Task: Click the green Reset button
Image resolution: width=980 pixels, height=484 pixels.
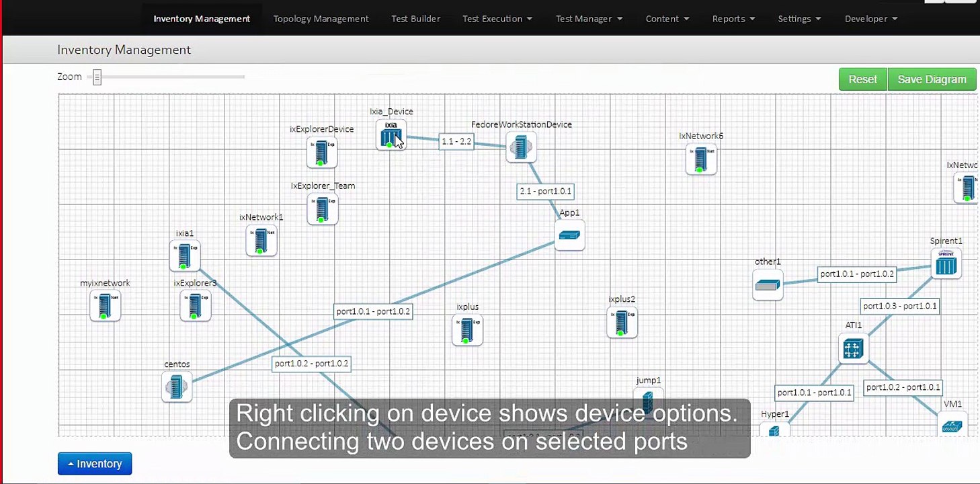Action: click(x=862, y=79)
